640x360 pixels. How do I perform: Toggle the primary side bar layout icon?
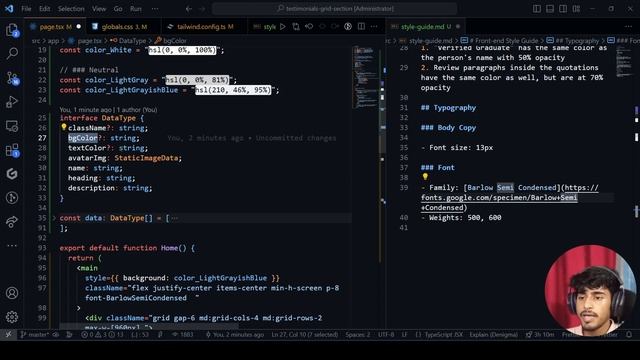(537, 9)
